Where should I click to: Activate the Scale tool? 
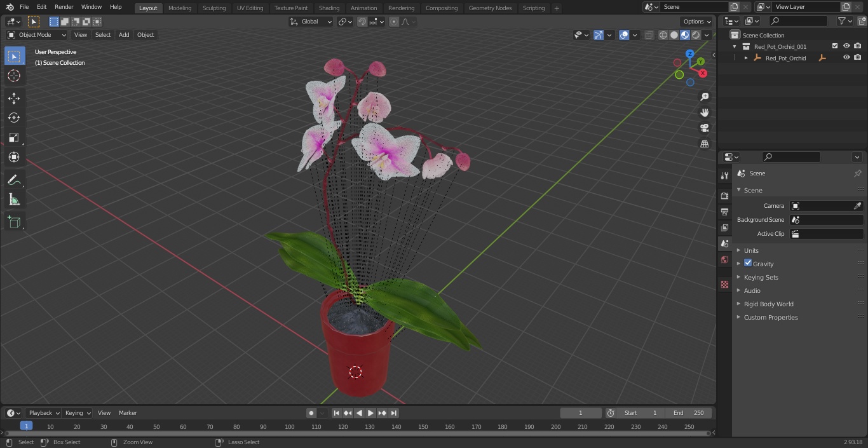coord(14,137)
